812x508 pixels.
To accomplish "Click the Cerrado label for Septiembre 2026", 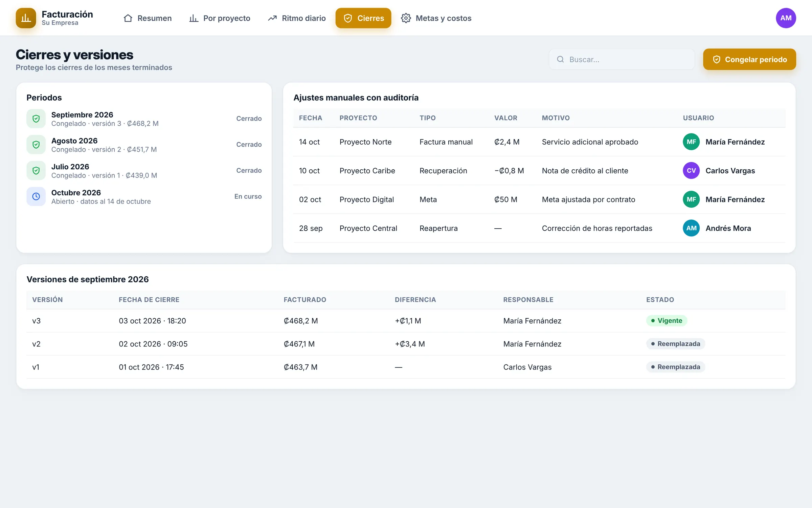I will [x=249, y=119].
